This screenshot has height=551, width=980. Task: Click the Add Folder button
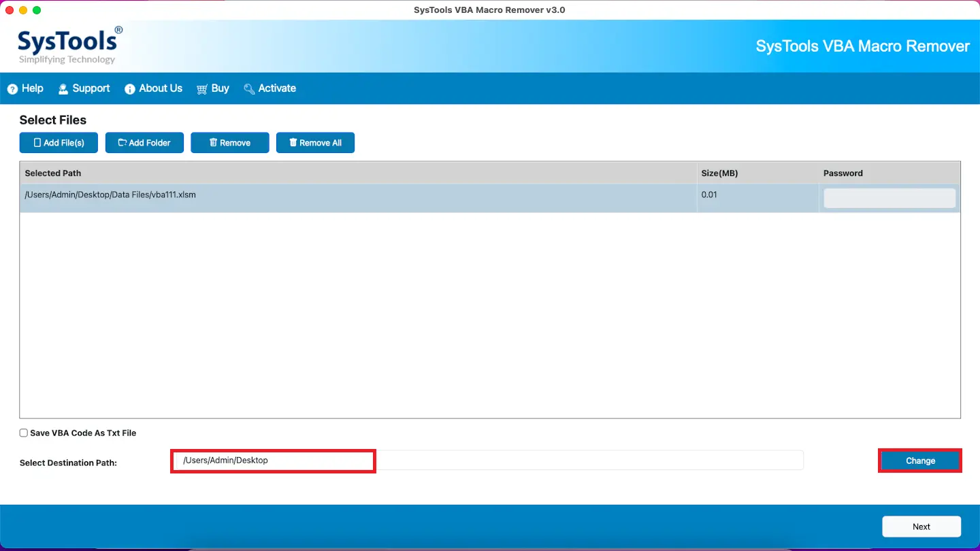click(144, 143)
